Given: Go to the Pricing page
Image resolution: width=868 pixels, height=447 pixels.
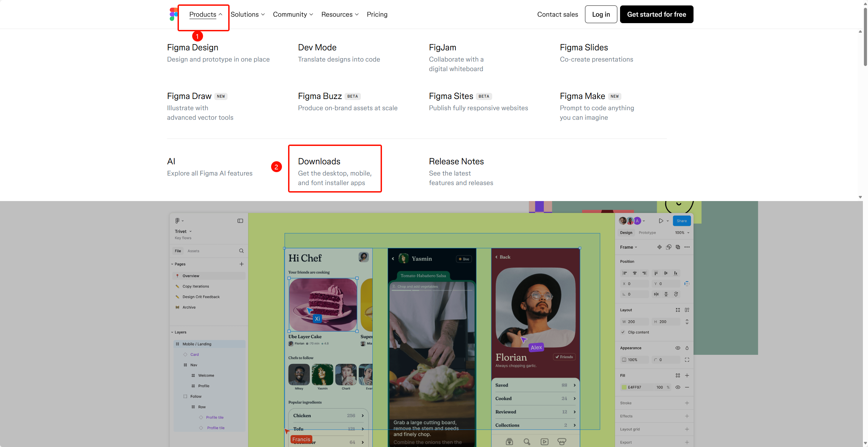Looking at the screenshot, I should [377, 14].
